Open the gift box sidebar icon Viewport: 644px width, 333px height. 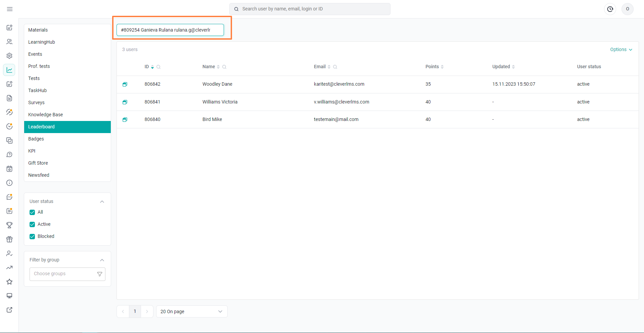pos(9,239)
